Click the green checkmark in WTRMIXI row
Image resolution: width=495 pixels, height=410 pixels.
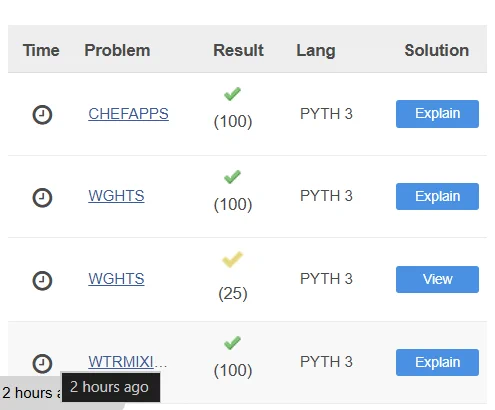232,343
